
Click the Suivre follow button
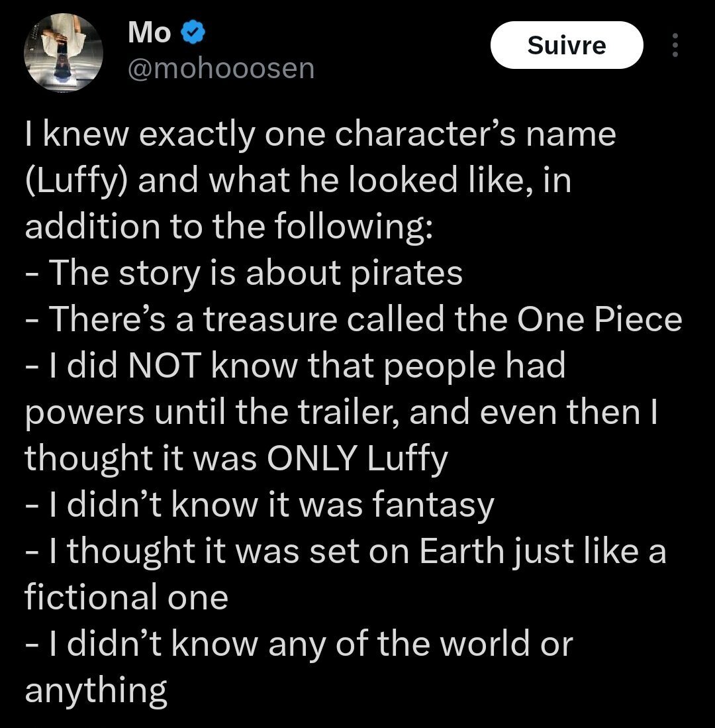click(566, 45)
